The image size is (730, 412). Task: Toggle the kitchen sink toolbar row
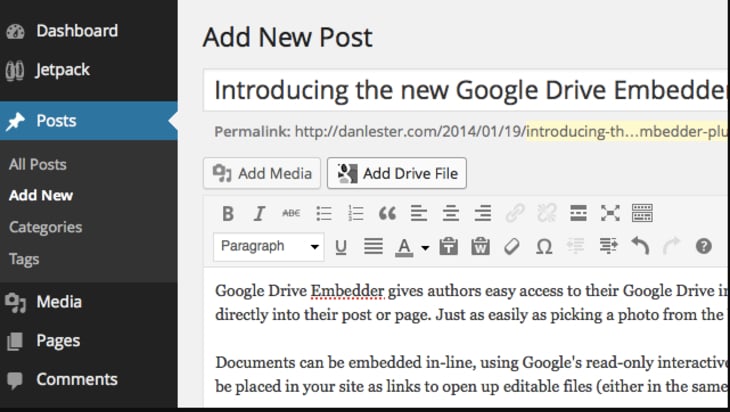coord(642,213)
